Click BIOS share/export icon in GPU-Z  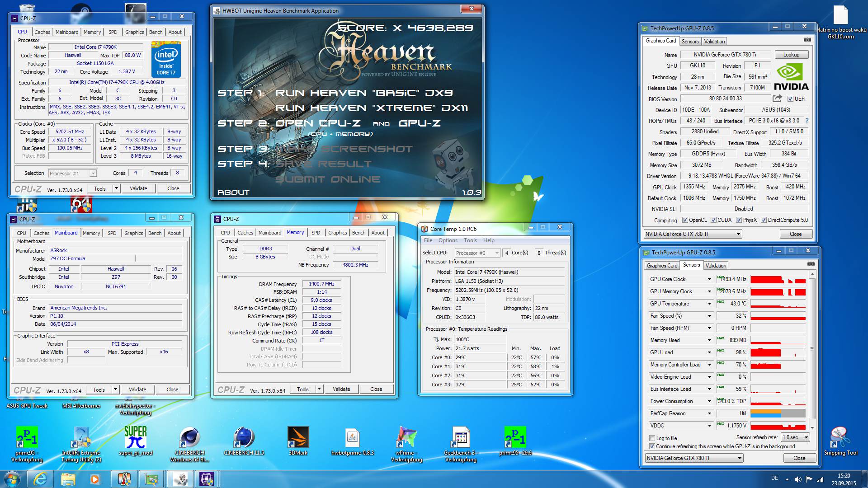click(777, 99)
